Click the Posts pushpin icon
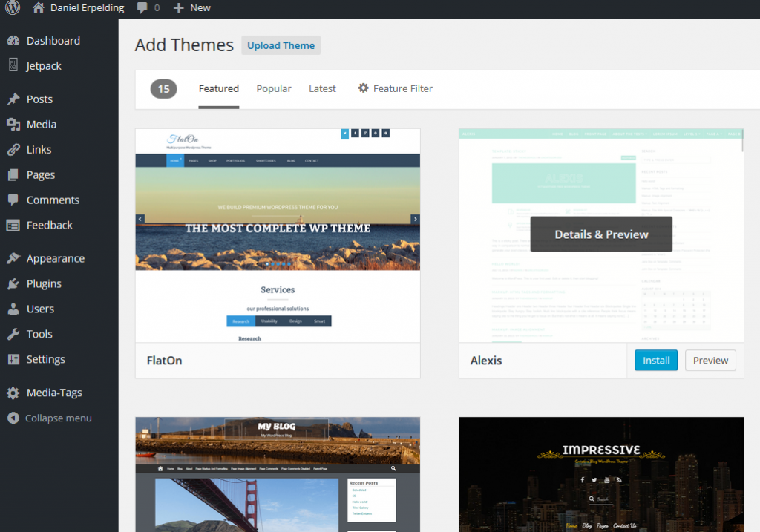 (13, 99)
